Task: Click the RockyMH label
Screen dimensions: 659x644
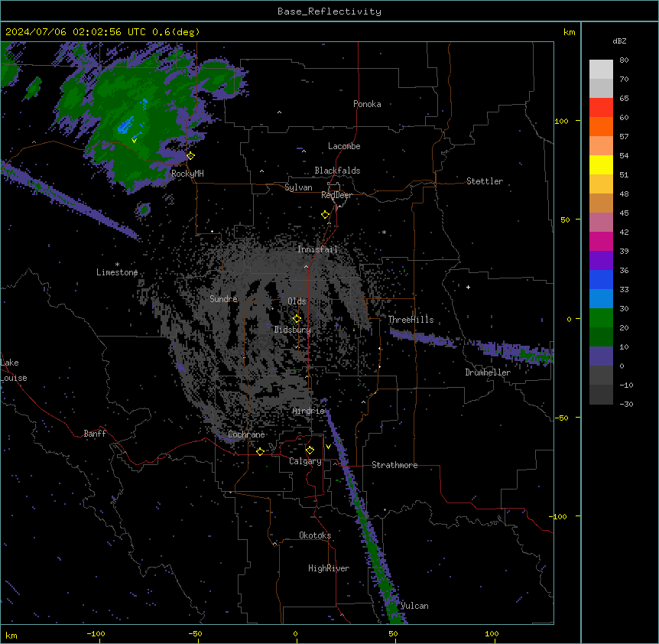Action: 187,174
